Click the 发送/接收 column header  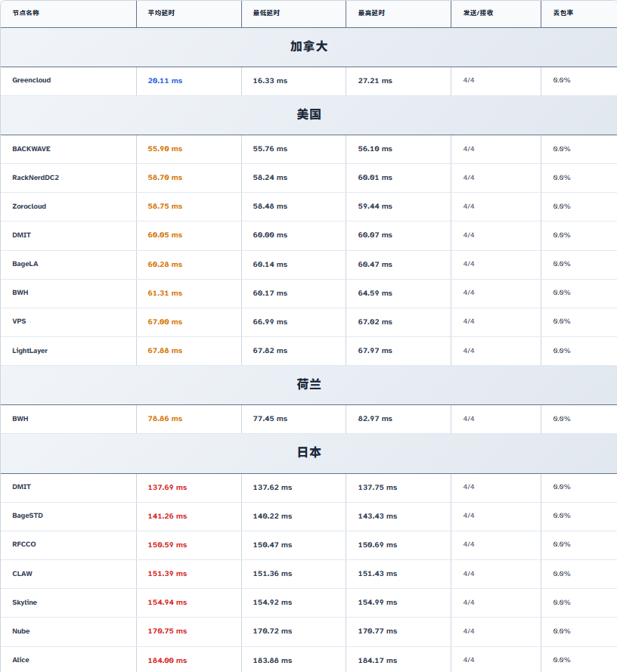478,13
